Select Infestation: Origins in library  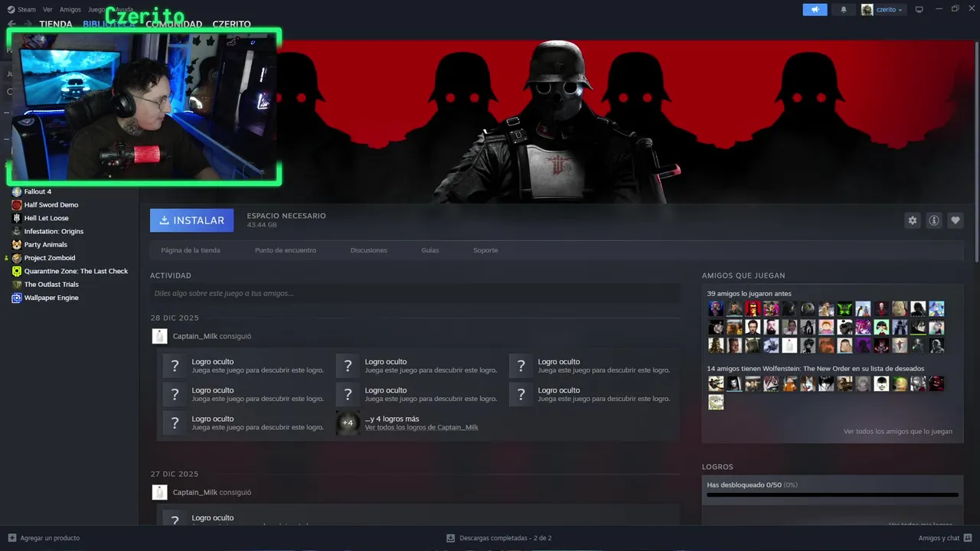(54, 231)
